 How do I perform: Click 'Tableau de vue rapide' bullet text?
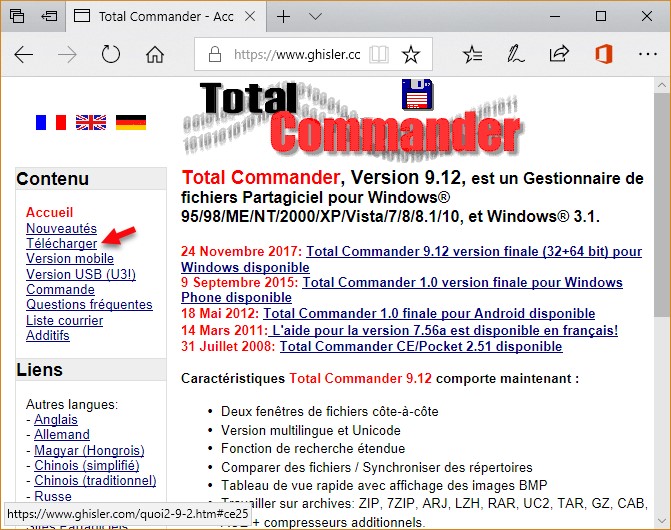(384, 486)
